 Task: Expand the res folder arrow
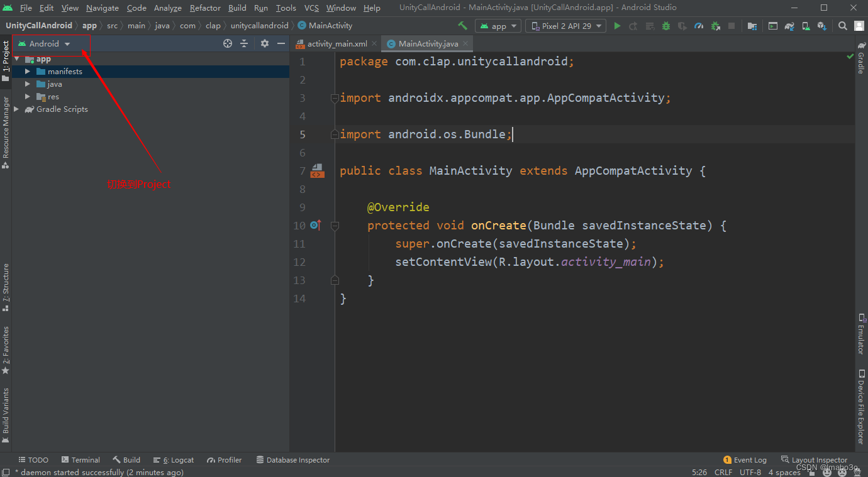[28, 96]
